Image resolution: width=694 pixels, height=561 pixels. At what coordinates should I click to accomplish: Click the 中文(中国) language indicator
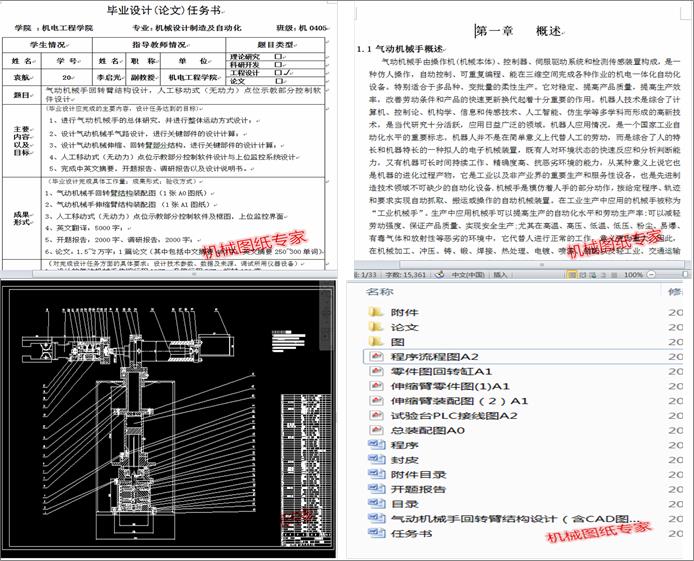click(x=468, y=275)
